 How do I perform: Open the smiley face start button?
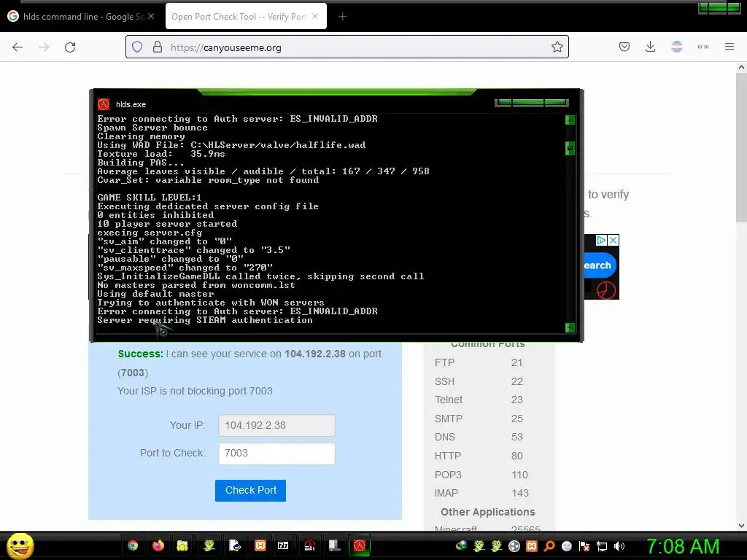pyautogui.click(x=20, y=545)
